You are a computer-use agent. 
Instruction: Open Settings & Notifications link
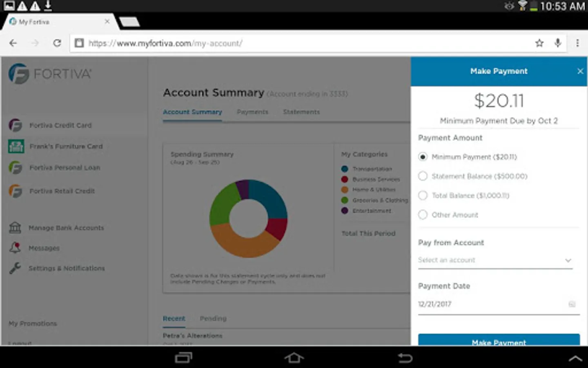click(x=67, y=268)
